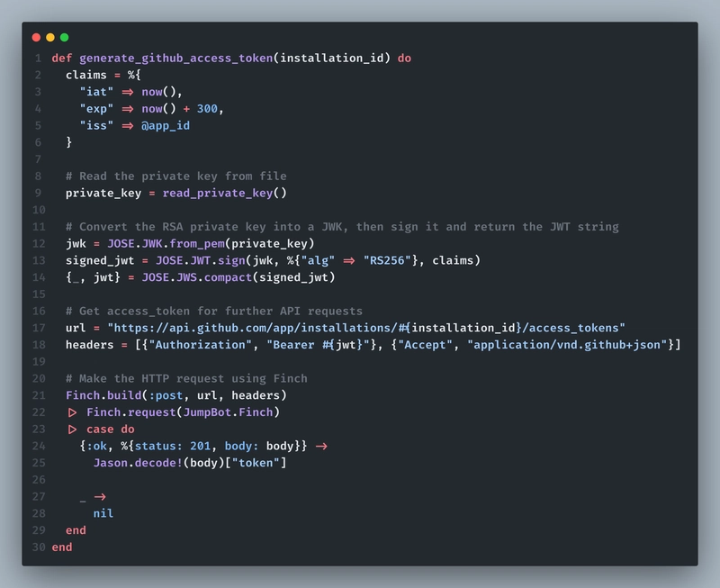Click the nil return value on line 28
Viewport: 720px width, 588px height.
[x=103, y=513]
